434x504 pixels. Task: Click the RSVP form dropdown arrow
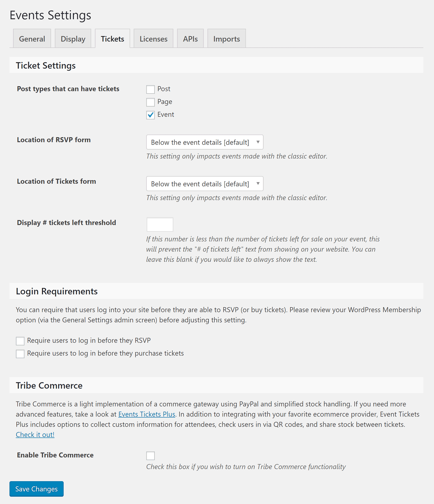pos(258,142)
